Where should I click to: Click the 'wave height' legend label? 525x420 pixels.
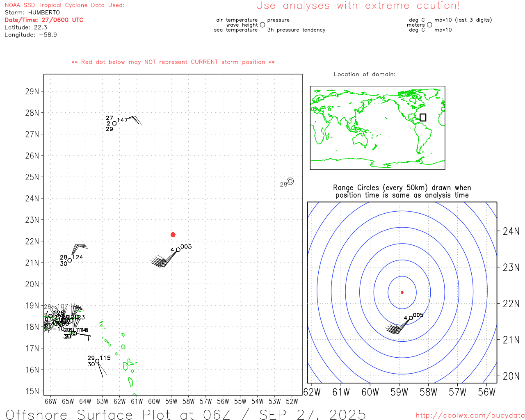tap(242, 25)
